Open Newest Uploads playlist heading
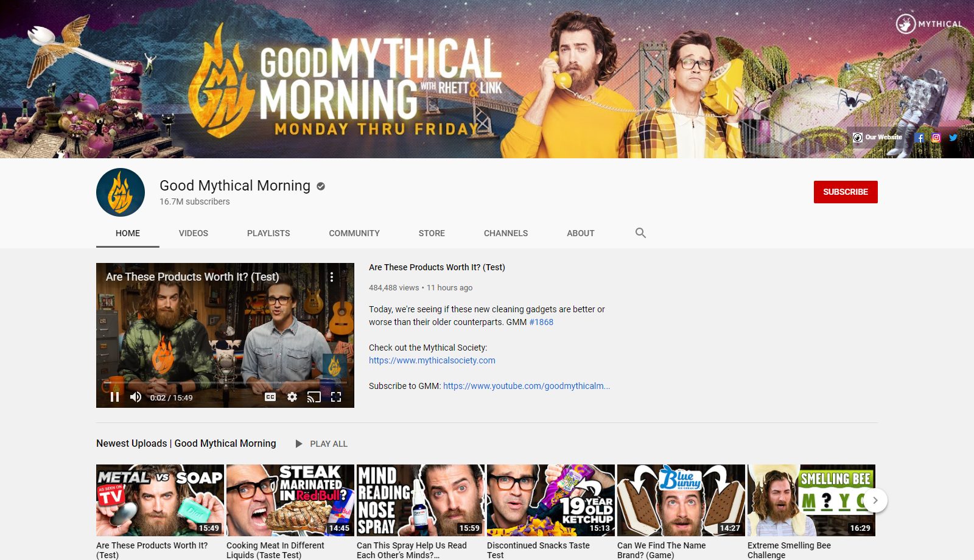Image resolution: width=974 pixels, height=560 pixels. coord(186,443)
